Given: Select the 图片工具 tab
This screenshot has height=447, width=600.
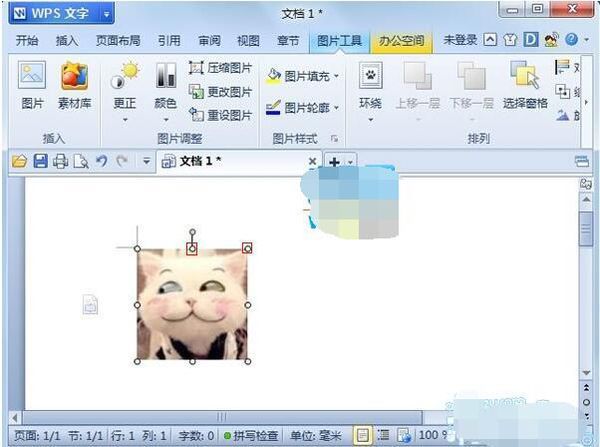Looking at the screenshot, I should pos(339,40).
